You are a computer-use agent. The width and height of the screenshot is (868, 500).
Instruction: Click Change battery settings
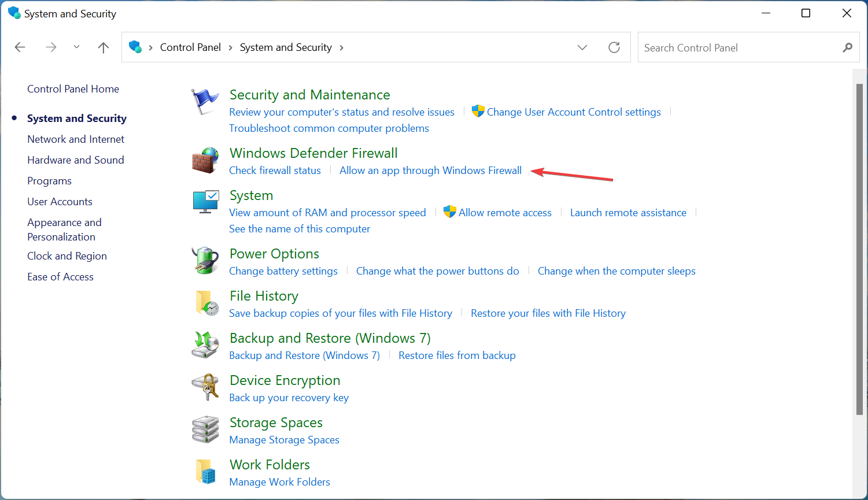click(283, 271)
